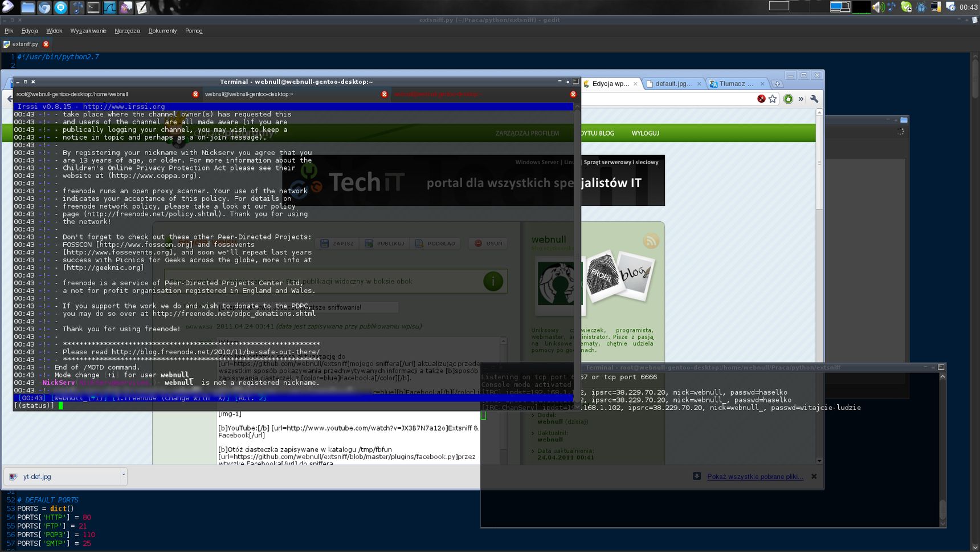Open the Plik menu in gedit
This screenshot has height=552, width=980.
click(9, 31)
